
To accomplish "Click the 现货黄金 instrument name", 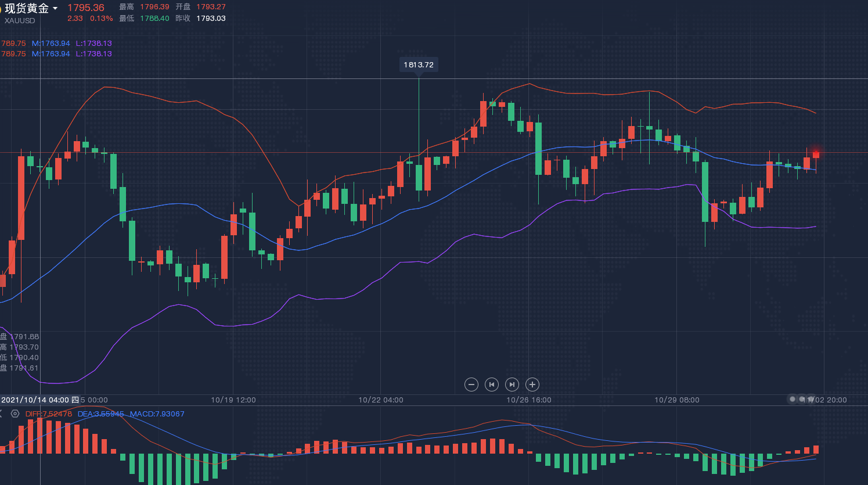I will [27, 8].
